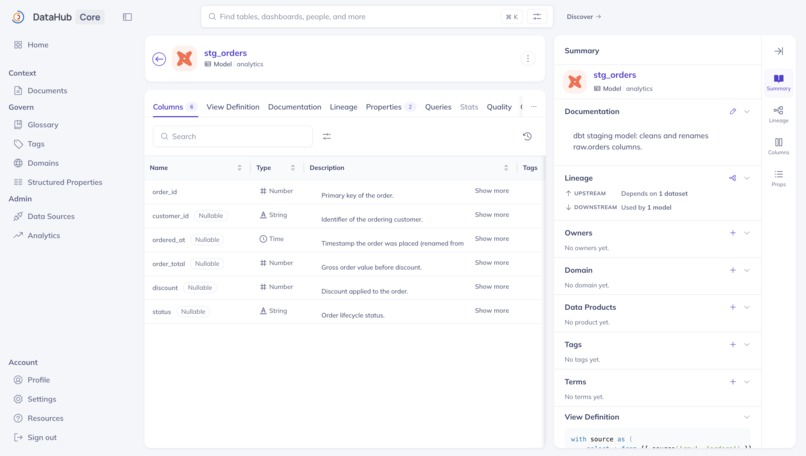Select the order_total column row
The image size is (806, 456).
click(344, 264)
